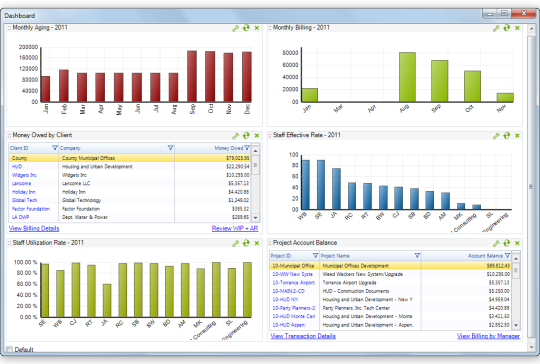Click the LA DWP client ID link
The width and height of the screenshot is (540, 364).
[x=20, y=217]
